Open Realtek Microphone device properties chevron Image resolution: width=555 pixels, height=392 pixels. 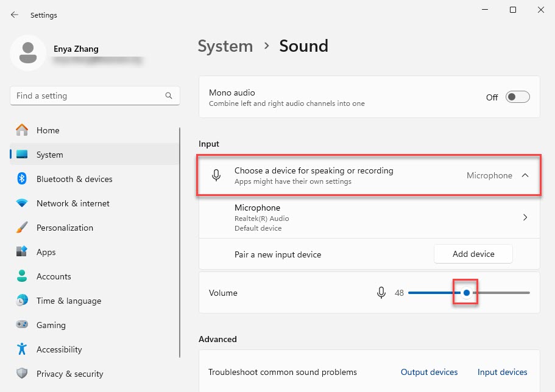tap(525, 217)
